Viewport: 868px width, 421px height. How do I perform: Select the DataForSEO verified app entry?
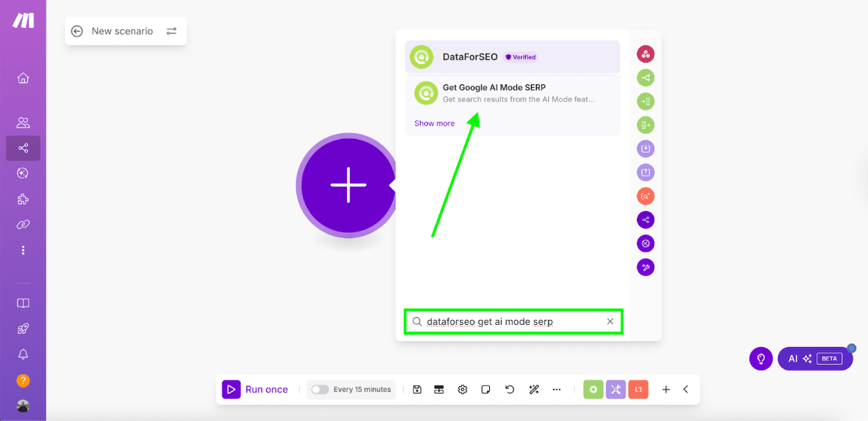pyautogui.click(x=512, y=56)
